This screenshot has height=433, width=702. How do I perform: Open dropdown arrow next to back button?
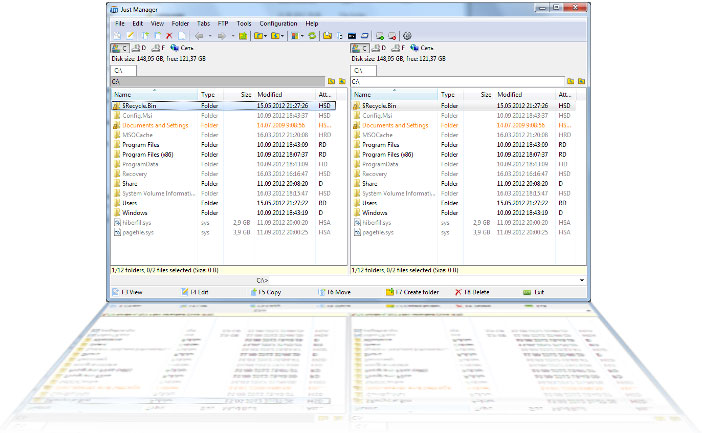point(209,36)
